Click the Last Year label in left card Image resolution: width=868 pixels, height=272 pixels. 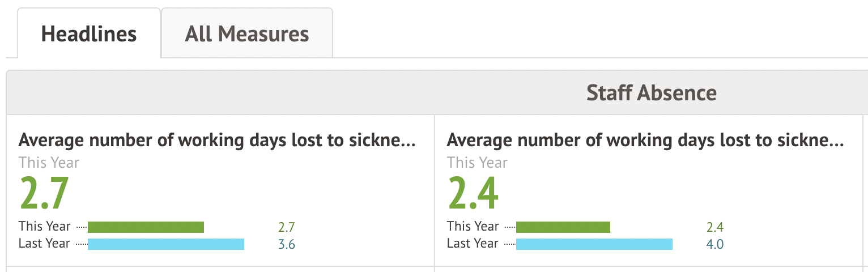(44, 244)
